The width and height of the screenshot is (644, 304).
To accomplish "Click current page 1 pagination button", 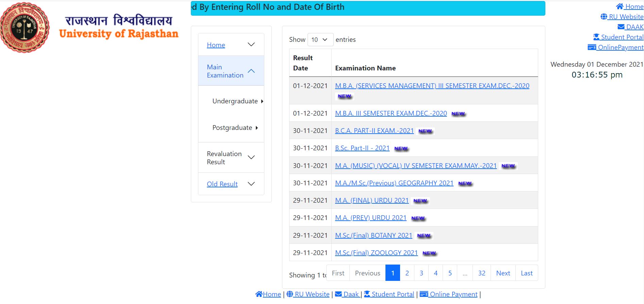I will (x=393, y=273).
